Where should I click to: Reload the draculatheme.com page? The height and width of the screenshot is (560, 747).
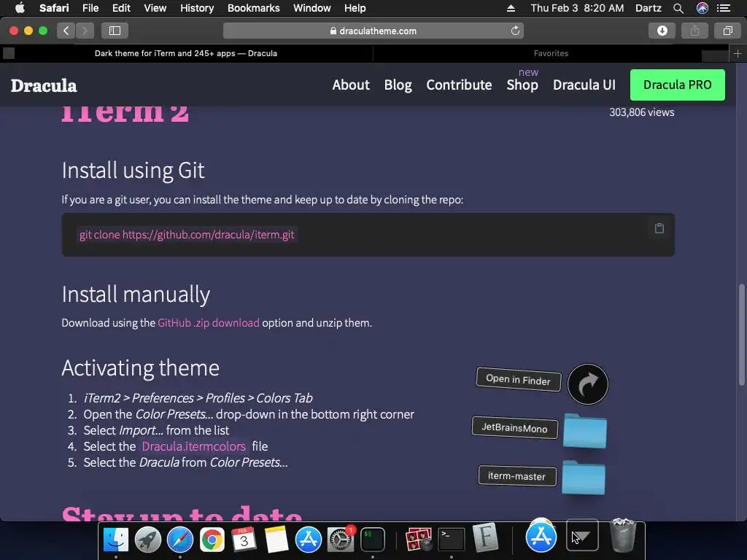pos(515,31)
